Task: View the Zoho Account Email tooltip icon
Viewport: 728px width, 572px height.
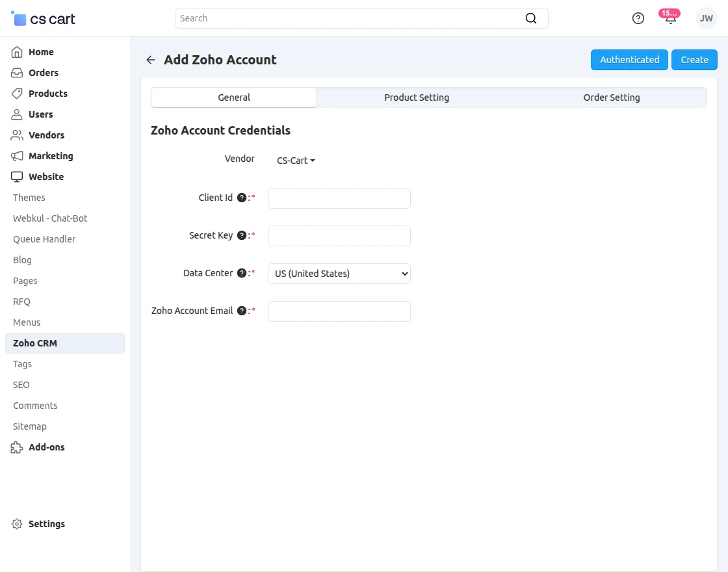Action: pyautogui.click(x=242, y=311)
